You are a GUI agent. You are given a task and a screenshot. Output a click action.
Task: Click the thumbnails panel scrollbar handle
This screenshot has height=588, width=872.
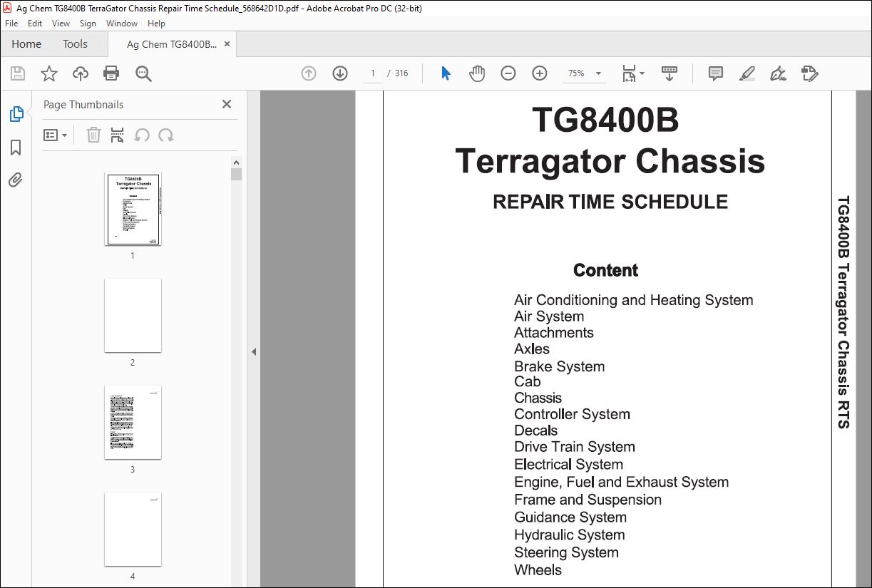click(x=237, y=174)
